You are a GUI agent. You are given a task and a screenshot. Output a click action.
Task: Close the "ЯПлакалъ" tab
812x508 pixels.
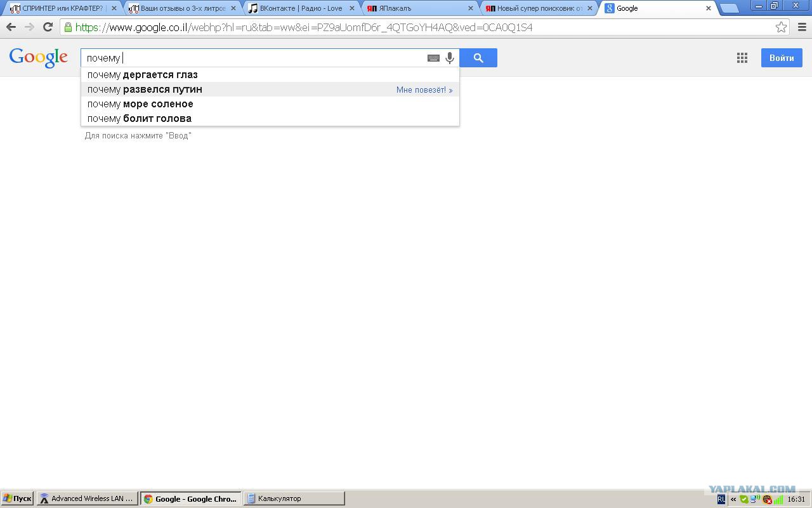(471, 8)
